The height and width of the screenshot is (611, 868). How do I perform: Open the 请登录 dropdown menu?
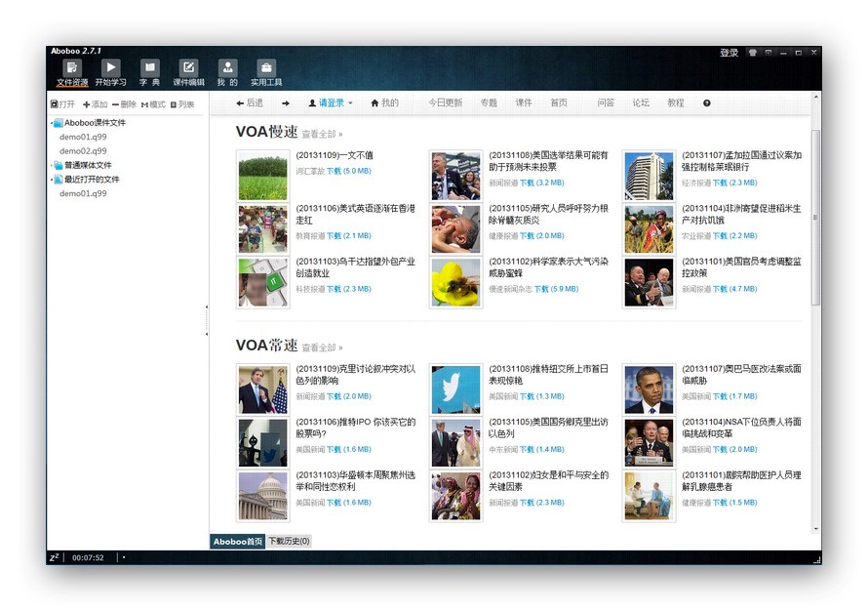(x=331, y=103)
